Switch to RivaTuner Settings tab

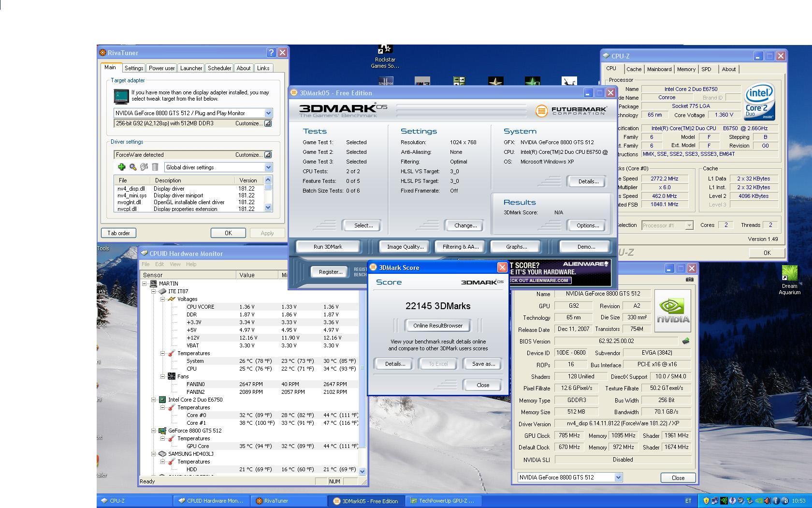(133, 68)
